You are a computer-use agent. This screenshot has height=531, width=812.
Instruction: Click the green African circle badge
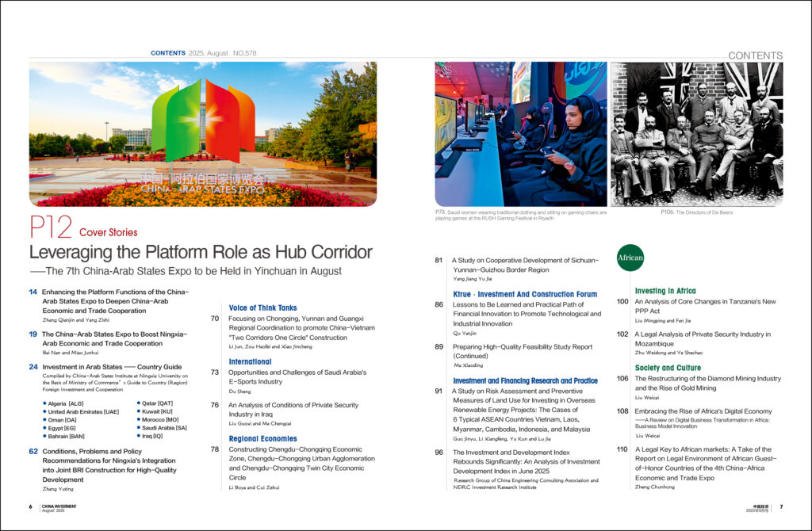[x=630, y=258]
